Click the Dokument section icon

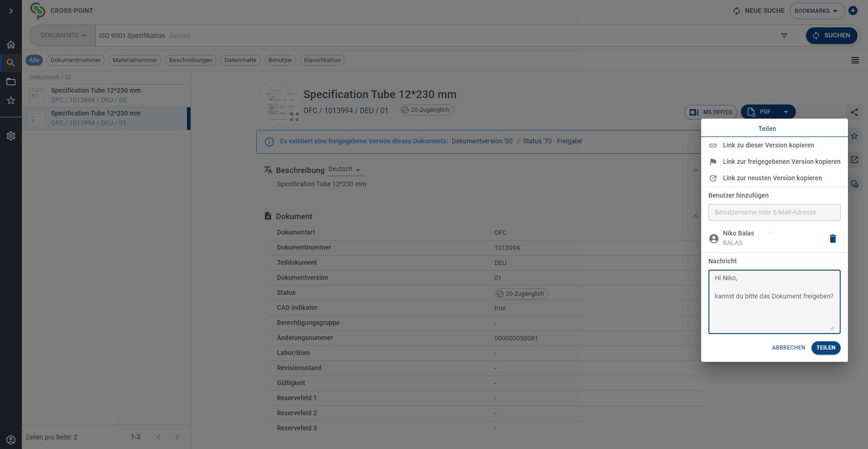tap(268, 216)
